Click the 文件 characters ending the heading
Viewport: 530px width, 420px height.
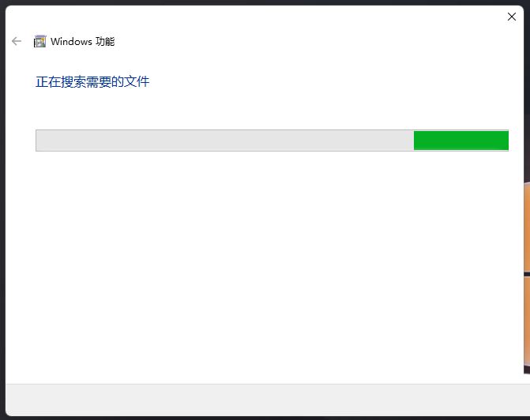[137, 82]
